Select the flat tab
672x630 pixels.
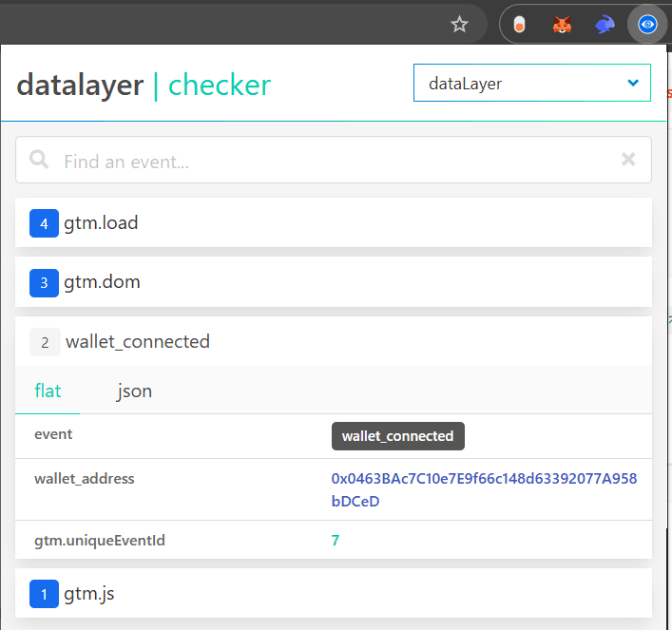(x=48, y=391)
